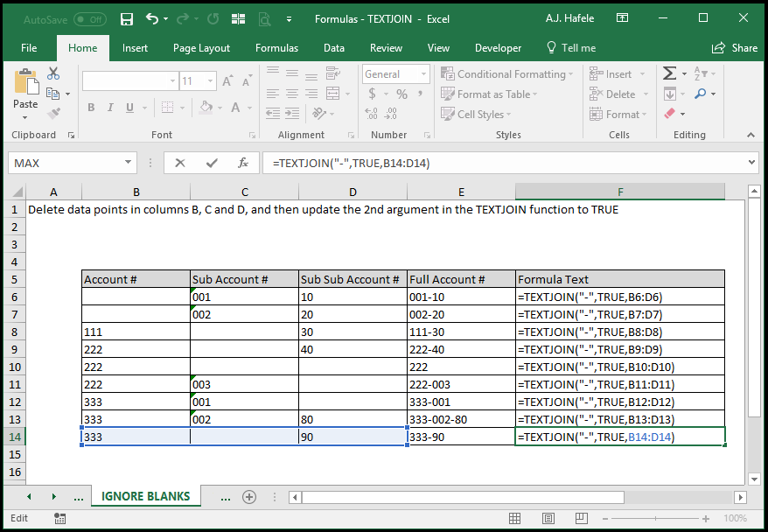The width and height of the screenshot is (768, 532).
Task: Click the Orientation text angle icon
Action: [319, 114]
